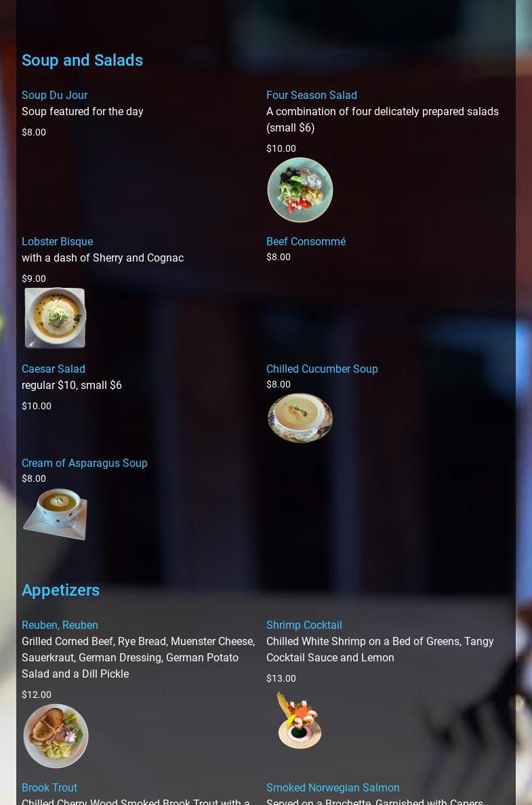
Task: Open the Brook Trout item
Action: (49, 787)
